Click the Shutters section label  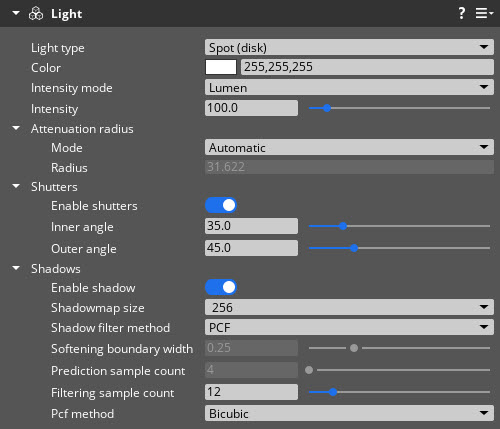coord(54,187)
